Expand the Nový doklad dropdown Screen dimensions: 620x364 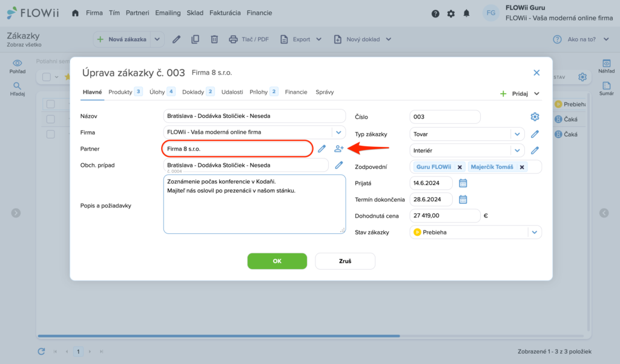388,39
